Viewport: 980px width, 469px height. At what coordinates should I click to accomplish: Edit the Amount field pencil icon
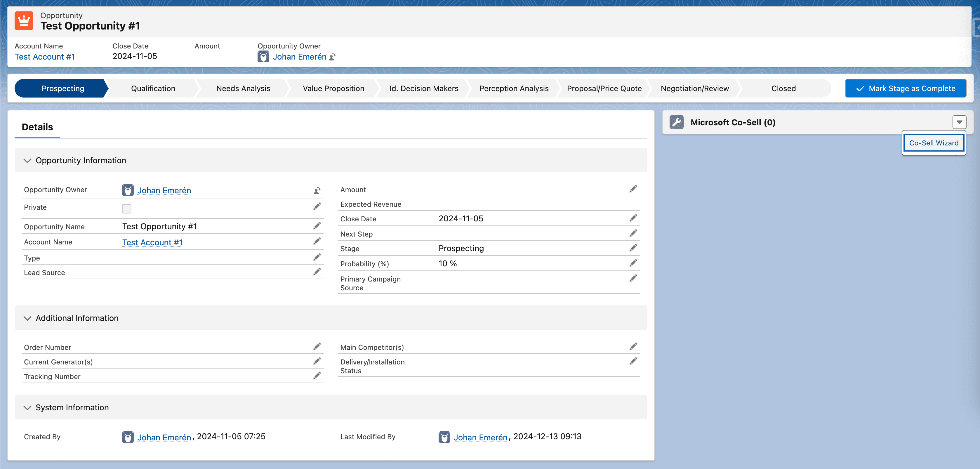[x=633, y=189]
